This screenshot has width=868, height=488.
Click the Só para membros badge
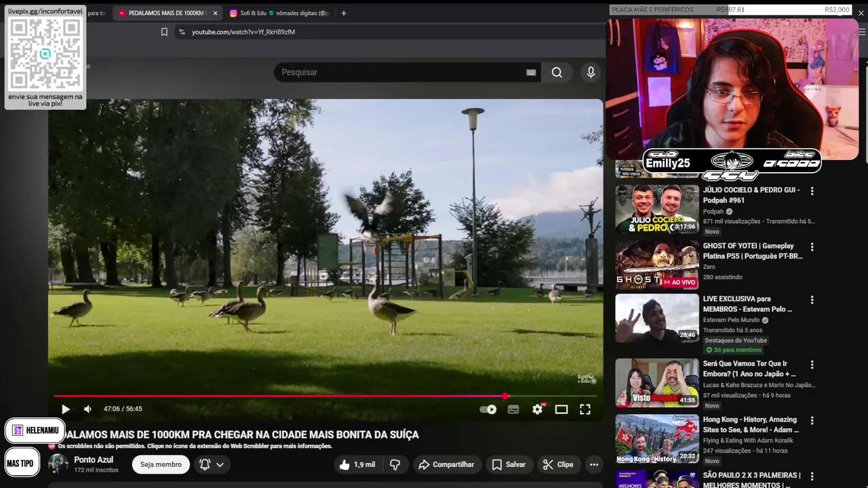click(x=733, y=350)
